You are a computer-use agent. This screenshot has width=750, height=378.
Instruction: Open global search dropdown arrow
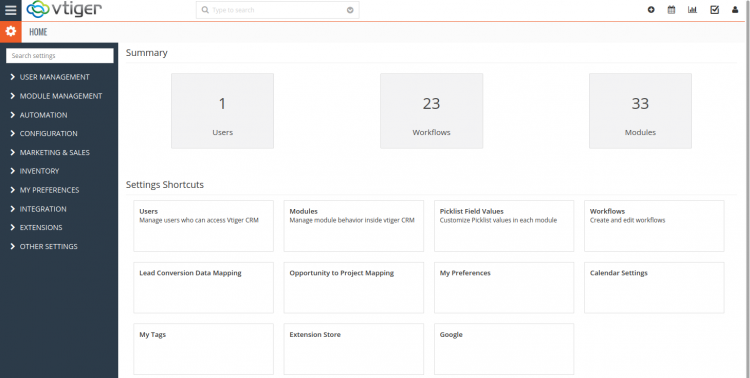(x=350, y=10)
